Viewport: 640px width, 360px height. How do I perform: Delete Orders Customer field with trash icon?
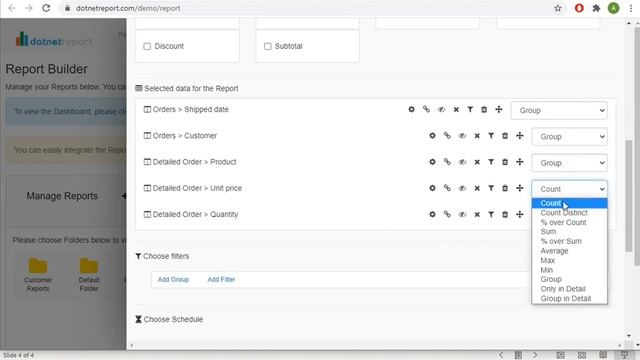[x=505, y=136]
